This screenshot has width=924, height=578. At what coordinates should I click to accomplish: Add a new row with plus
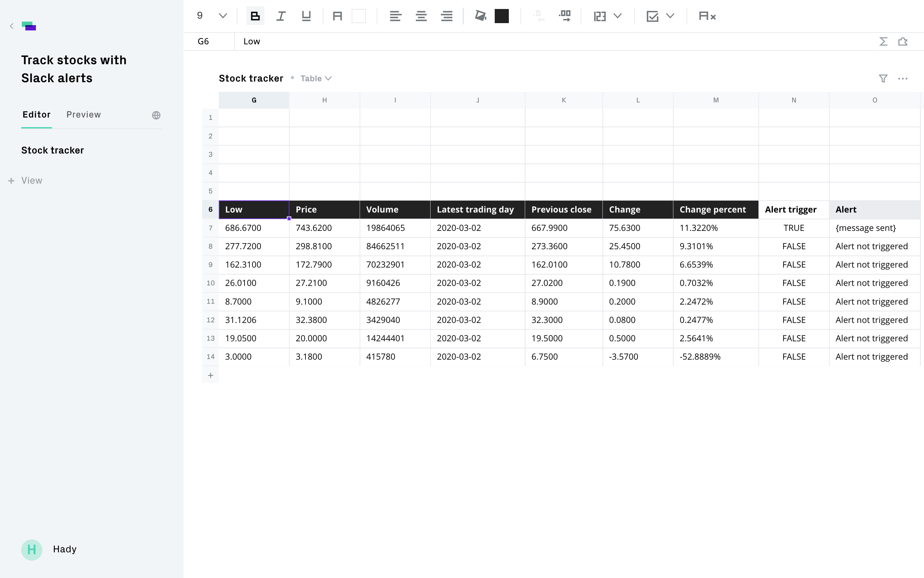coord(210,375)
